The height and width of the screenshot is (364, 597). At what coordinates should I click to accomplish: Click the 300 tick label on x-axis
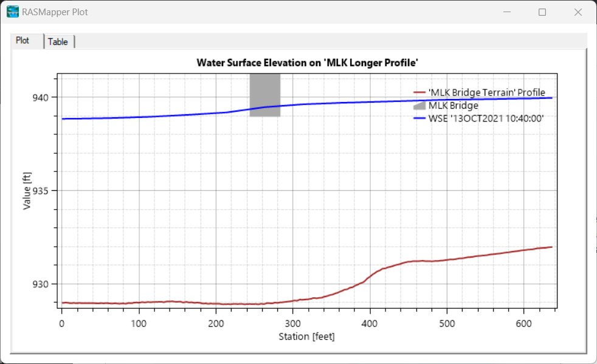[x=293, y=322]
